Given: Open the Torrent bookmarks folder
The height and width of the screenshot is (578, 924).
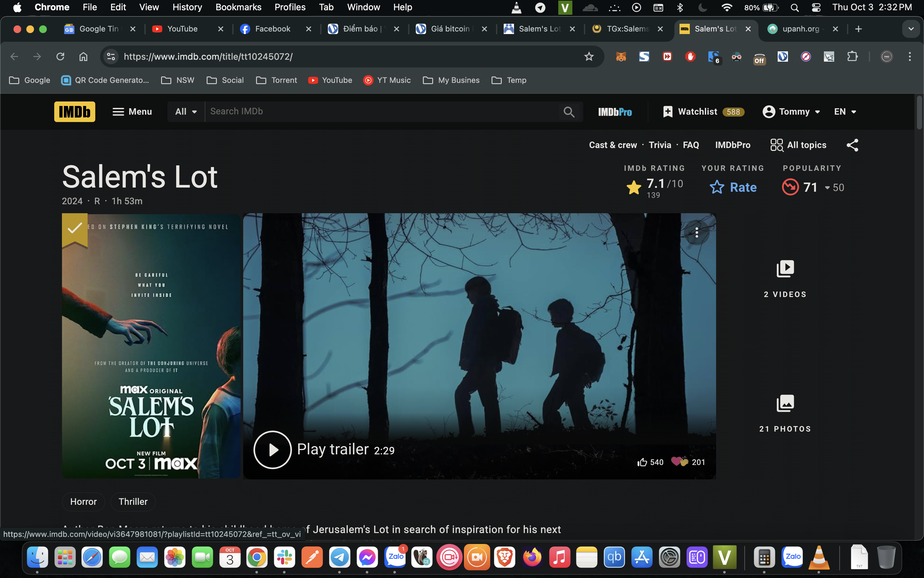Looking at the screenshot, I should point(277,80).
